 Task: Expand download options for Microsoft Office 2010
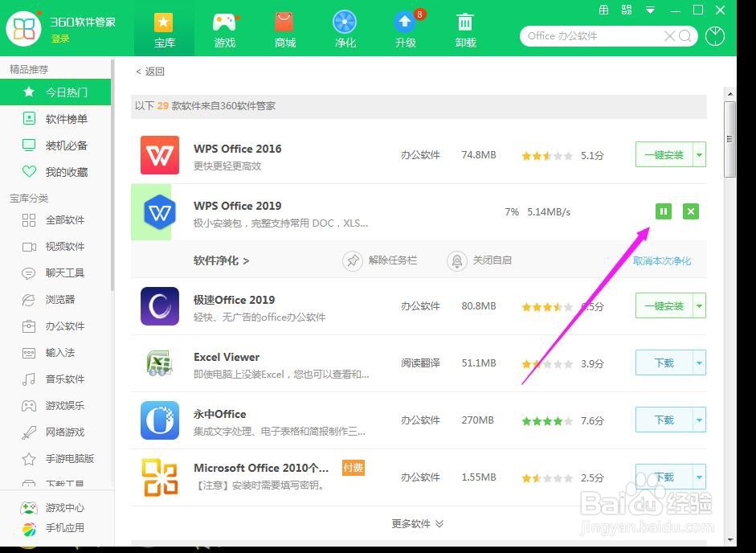pyautogui.click(x=700, y=477)
